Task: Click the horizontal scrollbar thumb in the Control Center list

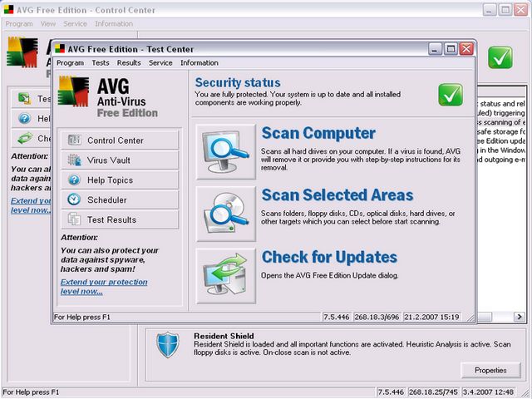Action: (x=484, y=317)
